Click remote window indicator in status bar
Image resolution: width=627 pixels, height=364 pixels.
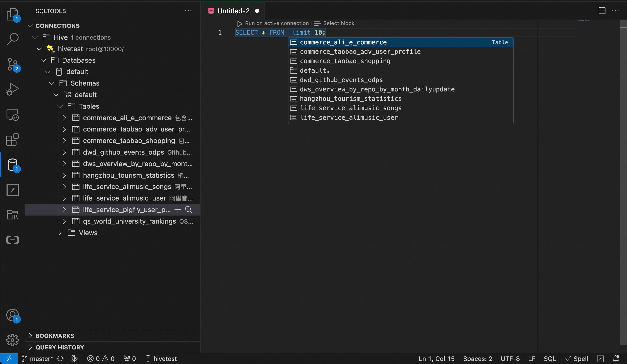tap(9, 359)
